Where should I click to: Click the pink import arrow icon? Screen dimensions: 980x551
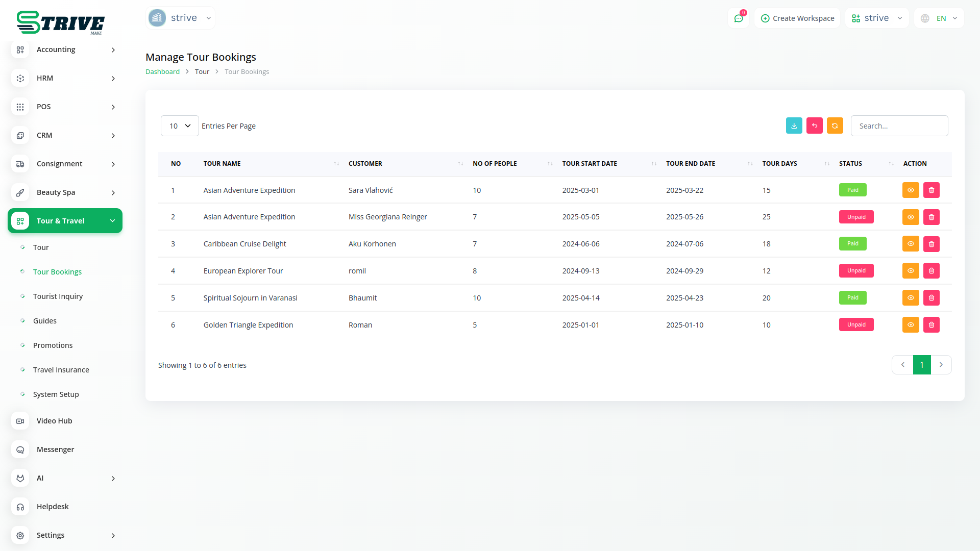814,126
